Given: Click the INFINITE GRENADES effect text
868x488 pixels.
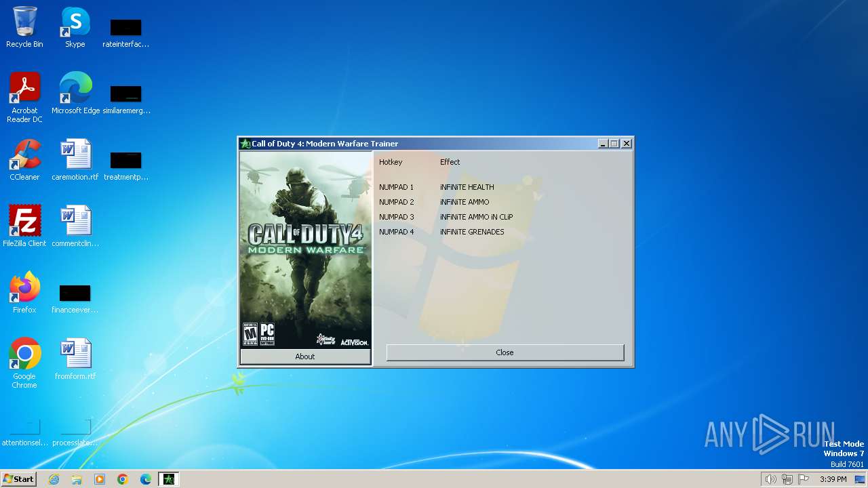Looking at the screenshot, I should tap(472, 232).
